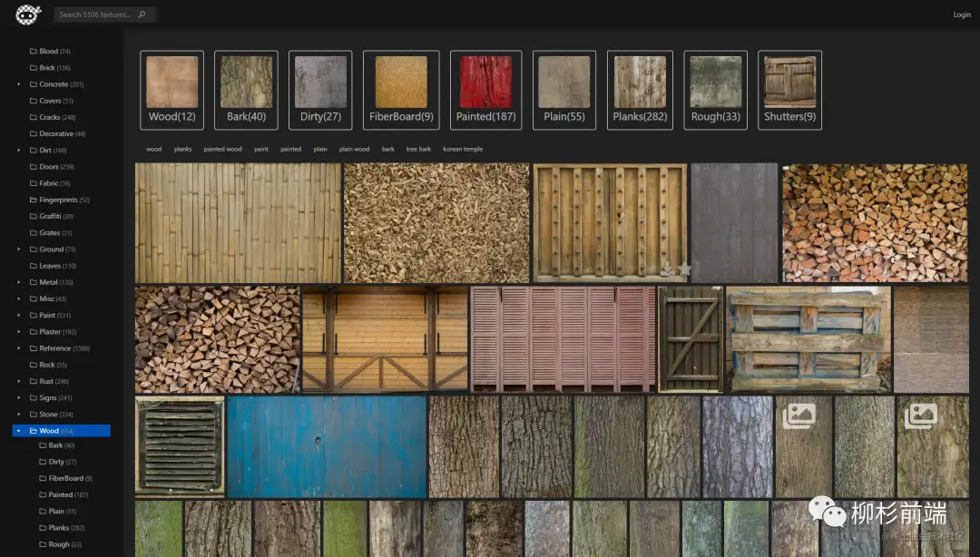Click the "korean temple" tag
Screen dimensions: 980x557
pyautogui.click(x=463, y=149)
